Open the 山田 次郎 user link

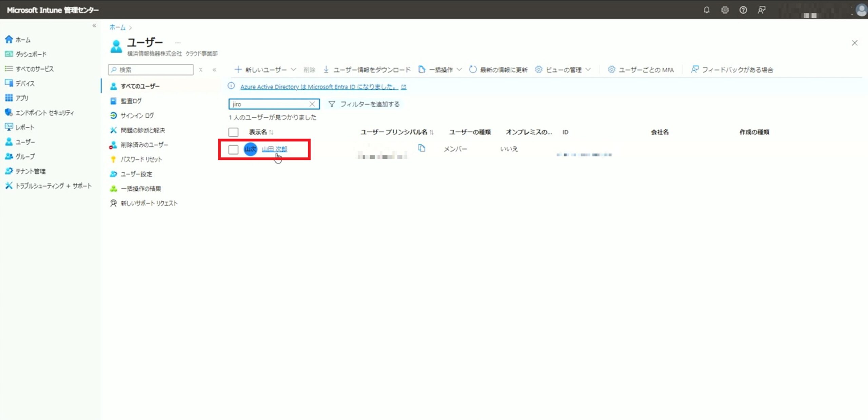[274, 149]
